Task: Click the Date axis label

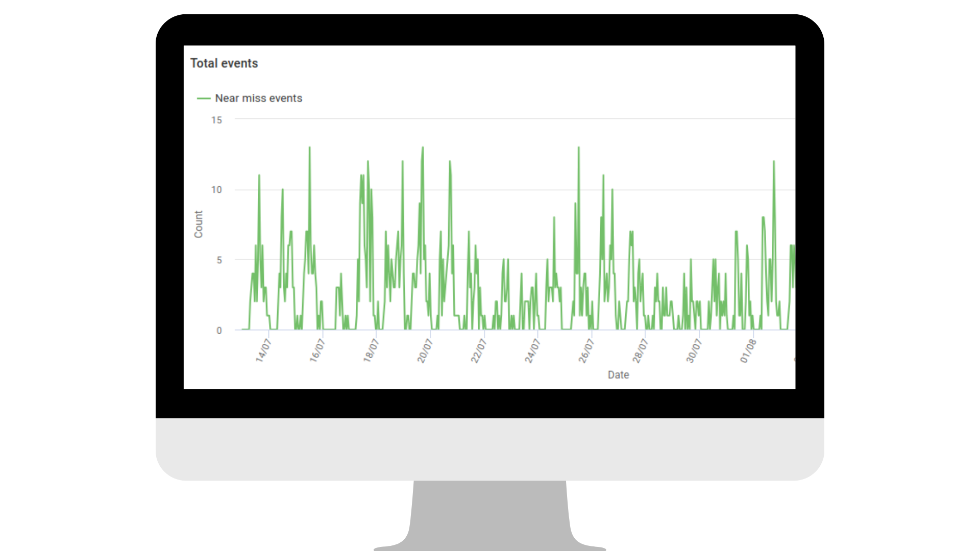Action: [x=618, y=374]
